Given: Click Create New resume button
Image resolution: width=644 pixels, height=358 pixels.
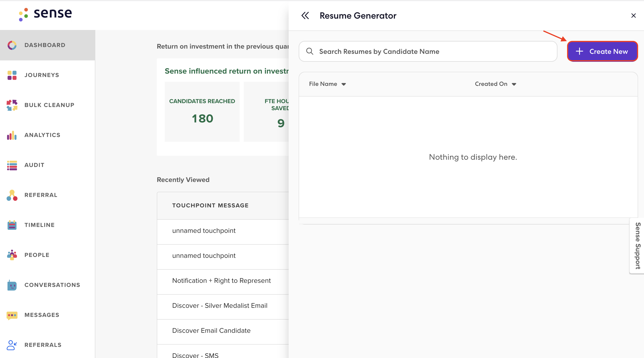Looking at the screenshot, I should click(601, 51).
